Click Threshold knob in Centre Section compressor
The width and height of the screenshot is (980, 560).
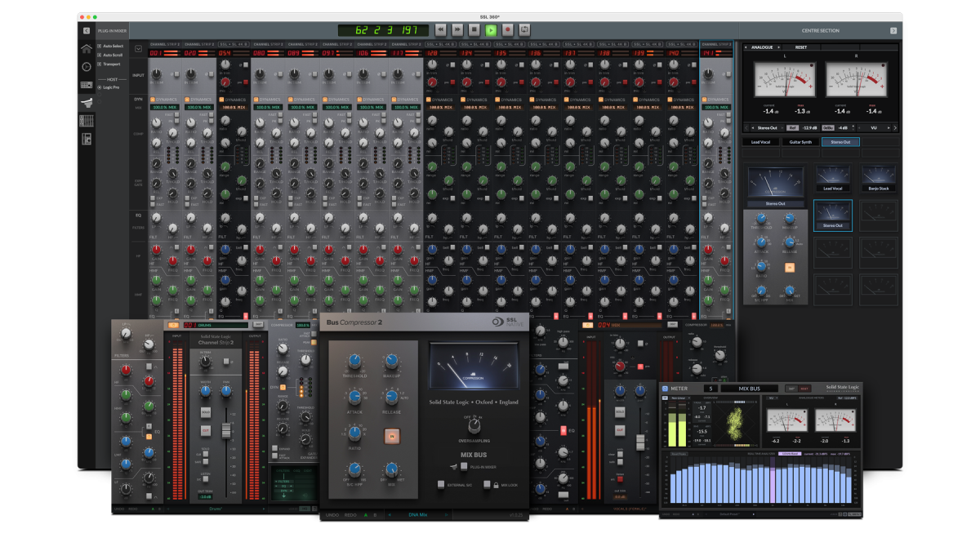coord(760,219)
